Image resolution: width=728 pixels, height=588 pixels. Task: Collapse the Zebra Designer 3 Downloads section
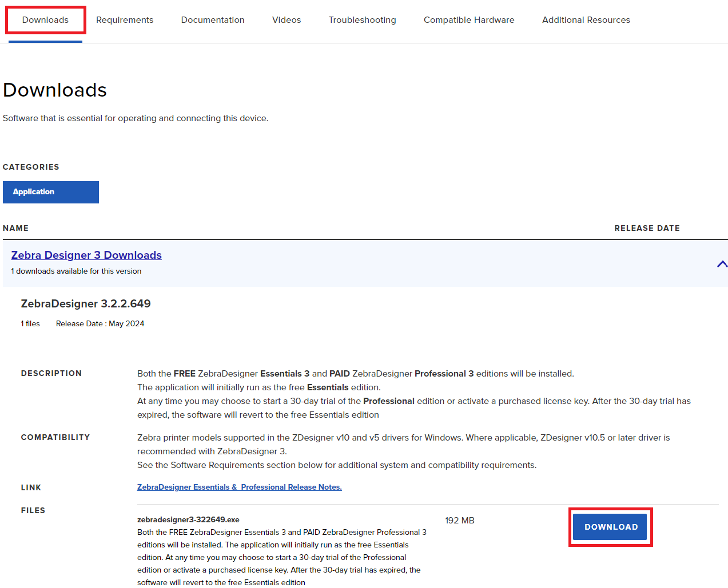coord(722,263)
